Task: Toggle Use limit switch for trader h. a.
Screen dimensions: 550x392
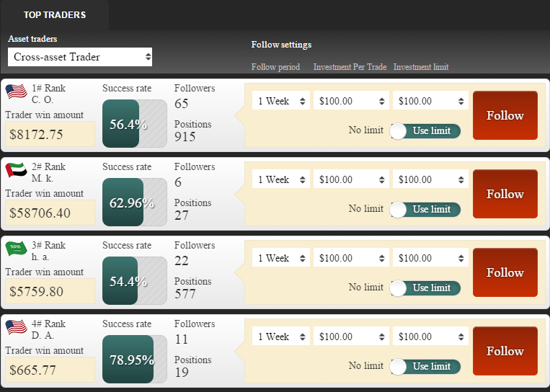Action: [425, 288]
